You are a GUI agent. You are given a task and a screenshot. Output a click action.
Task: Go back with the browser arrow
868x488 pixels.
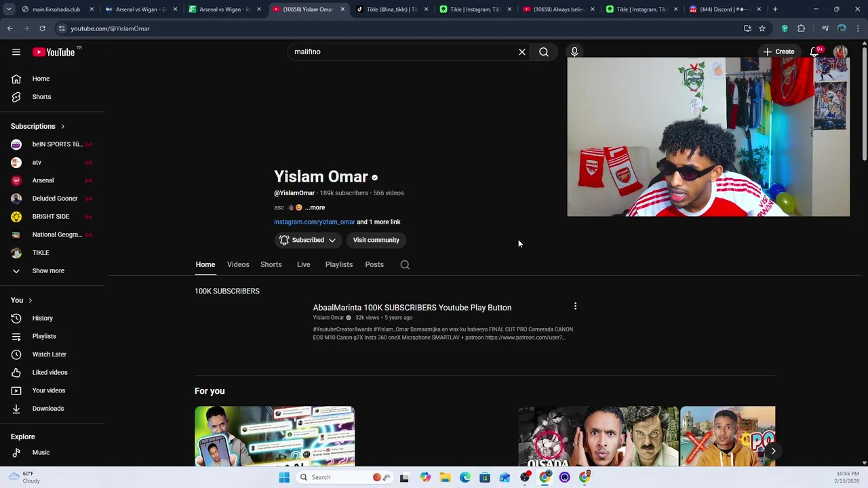pyautogui.click(x=9, y=28)
